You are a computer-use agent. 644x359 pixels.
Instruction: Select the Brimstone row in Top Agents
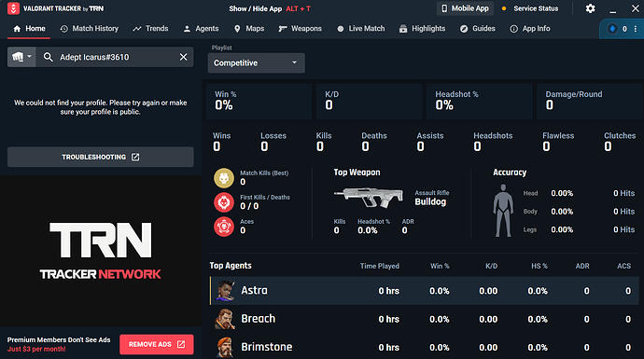click(425, 347)
